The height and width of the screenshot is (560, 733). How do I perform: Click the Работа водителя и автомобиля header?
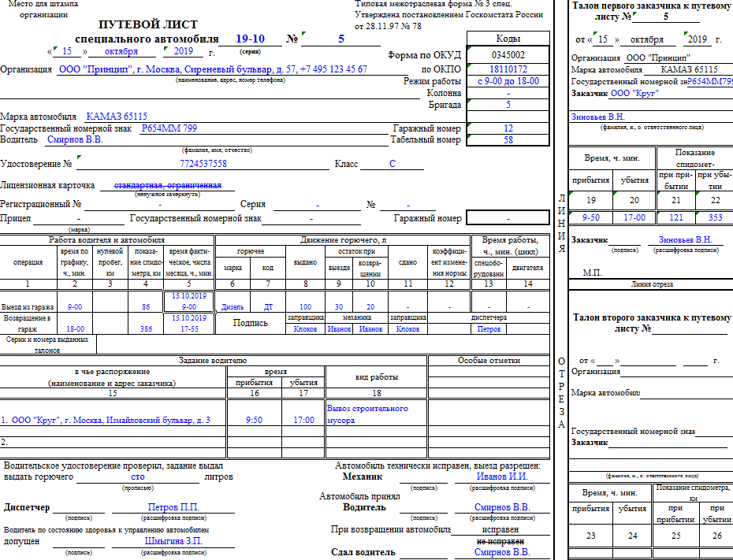[x=106, y=240]
